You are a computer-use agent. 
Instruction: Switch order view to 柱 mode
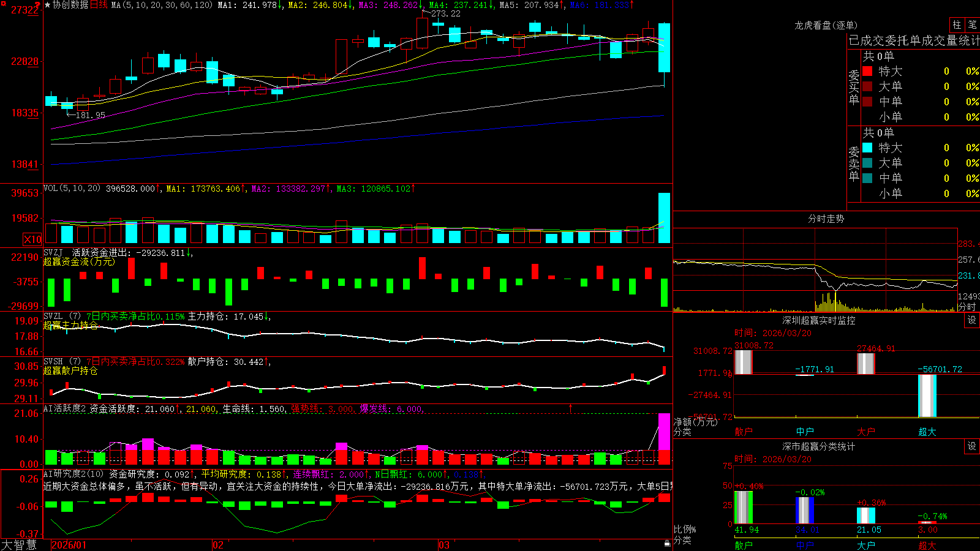click(957, 24)
